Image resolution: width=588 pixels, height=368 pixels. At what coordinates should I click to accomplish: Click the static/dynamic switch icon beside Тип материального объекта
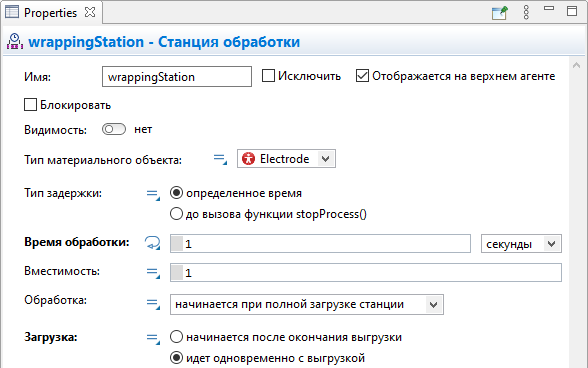[x=220, y=159]
